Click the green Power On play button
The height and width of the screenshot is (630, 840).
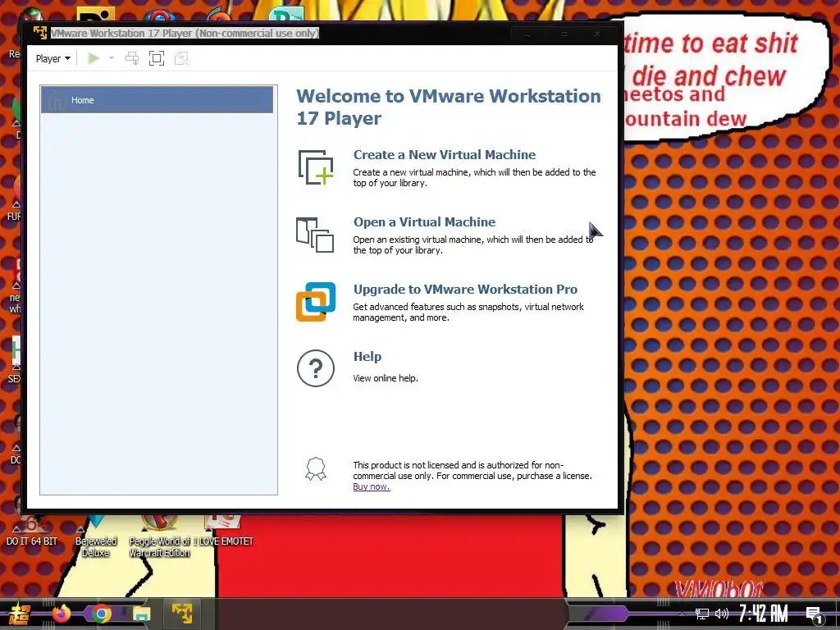(94, 58)
